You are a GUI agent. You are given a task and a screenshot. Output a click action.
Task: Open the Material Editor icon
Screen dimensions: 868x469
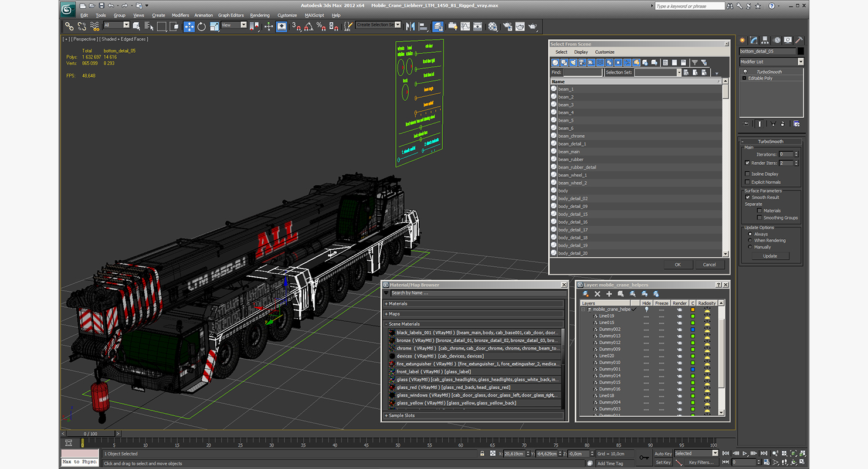click(493, 26)
